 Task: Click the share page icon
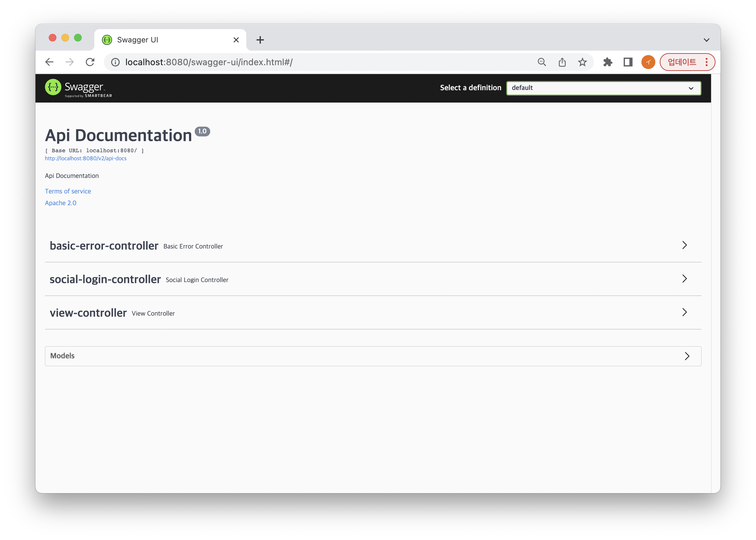pyautogui.click(x=562, y=62)
